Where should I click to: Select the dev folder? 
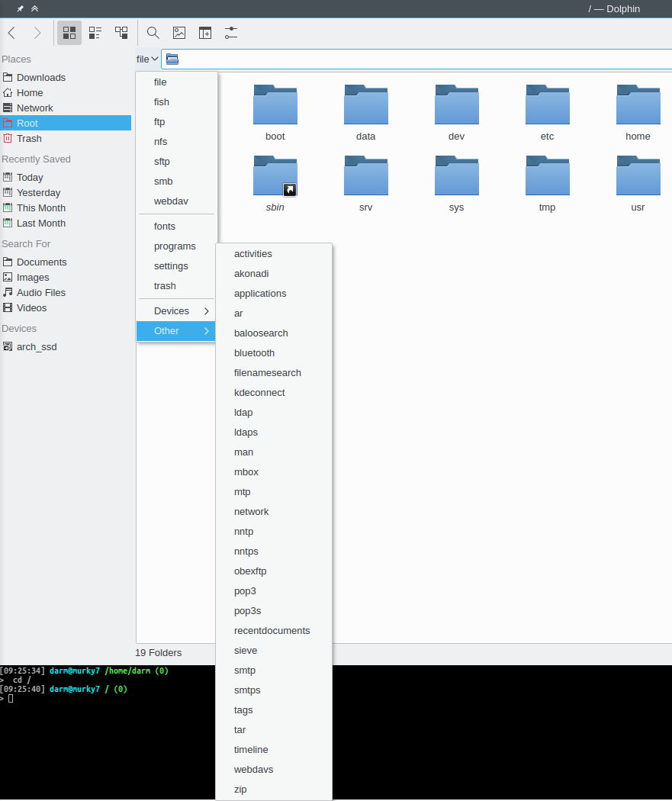pos(456,112)
